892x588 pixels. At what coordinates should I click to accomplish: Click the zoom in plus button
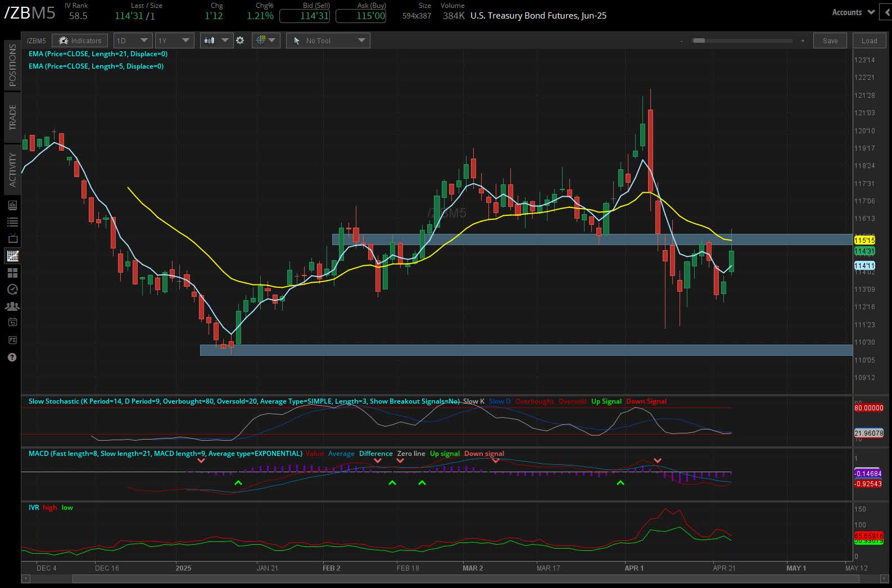pos(803,40)
